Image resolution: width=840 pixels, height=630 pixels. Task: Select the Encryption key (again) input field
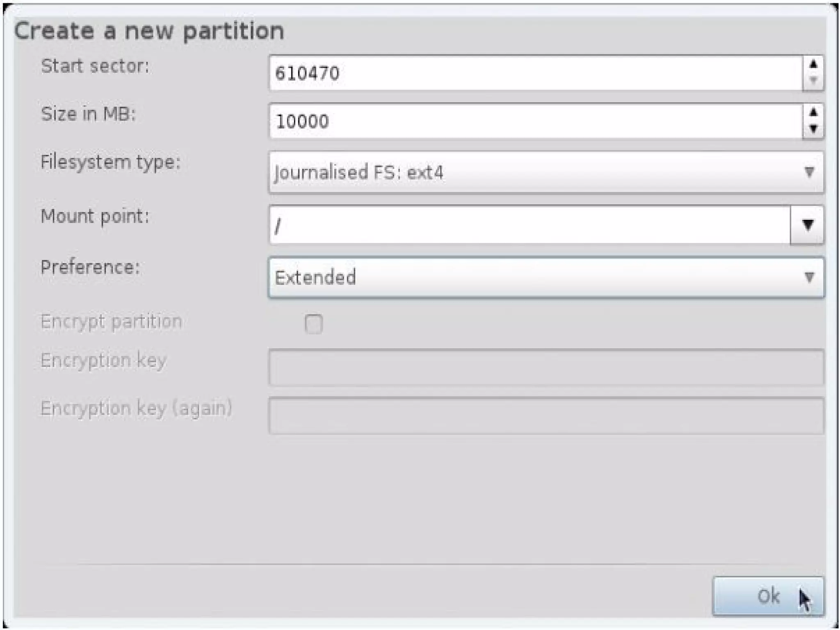tap(546, 415)
